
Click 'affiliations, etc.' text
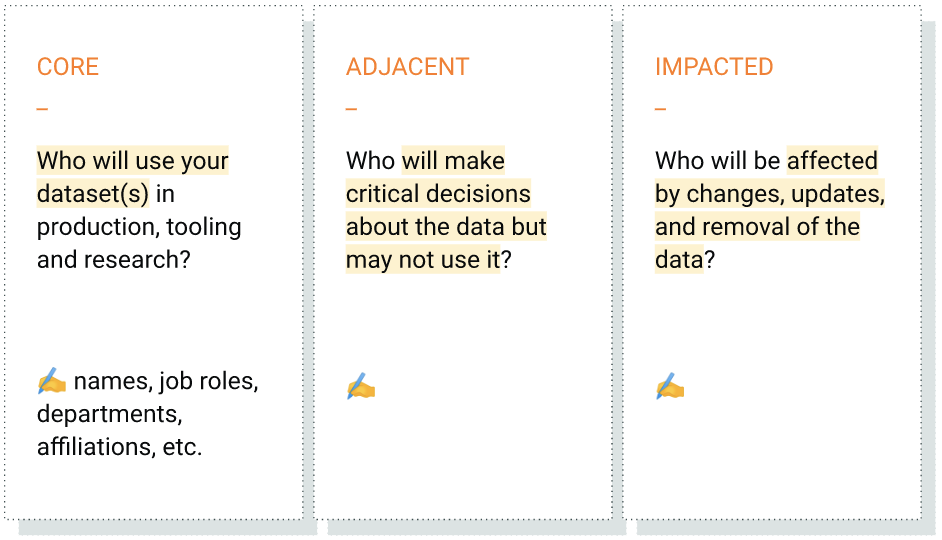(119, 447)
